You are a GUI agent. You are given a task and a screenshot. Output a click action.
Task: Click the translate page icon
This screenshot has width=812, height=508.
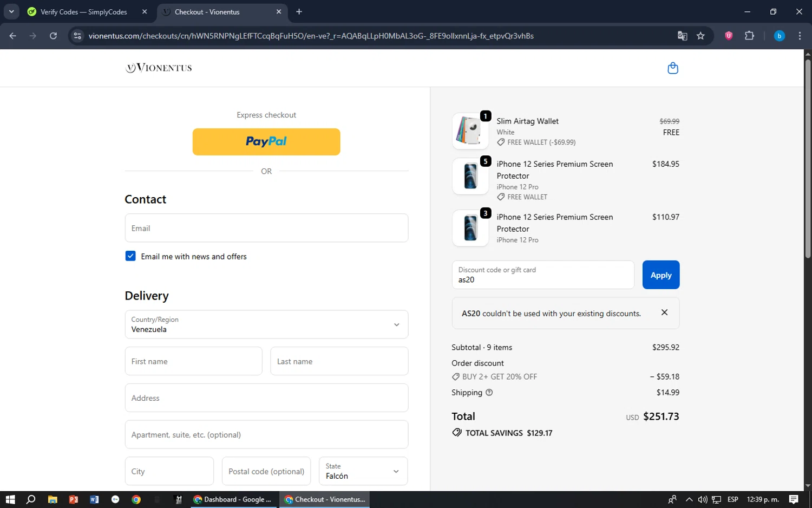click(x=682, y=36)
